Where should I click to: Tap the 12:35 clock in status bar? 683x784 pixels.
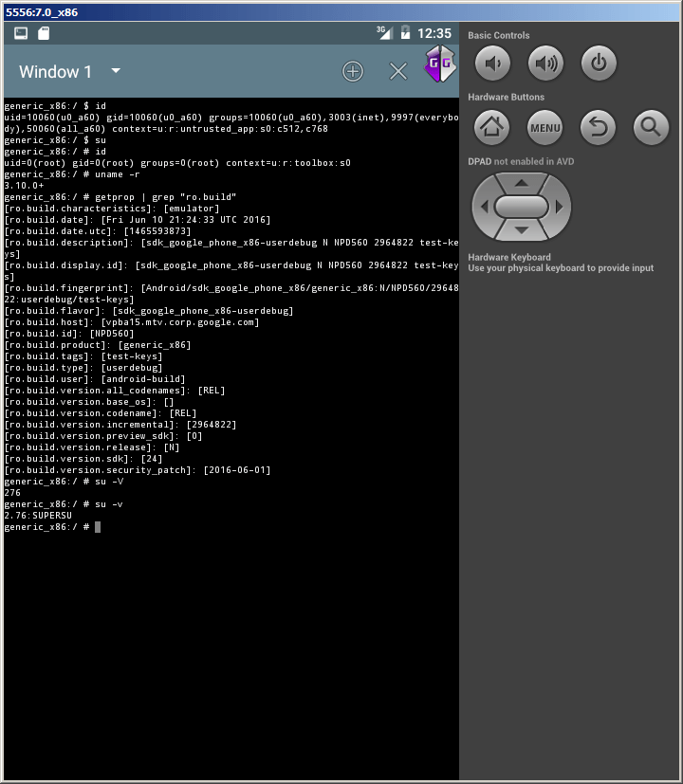(x=434, y=33)
